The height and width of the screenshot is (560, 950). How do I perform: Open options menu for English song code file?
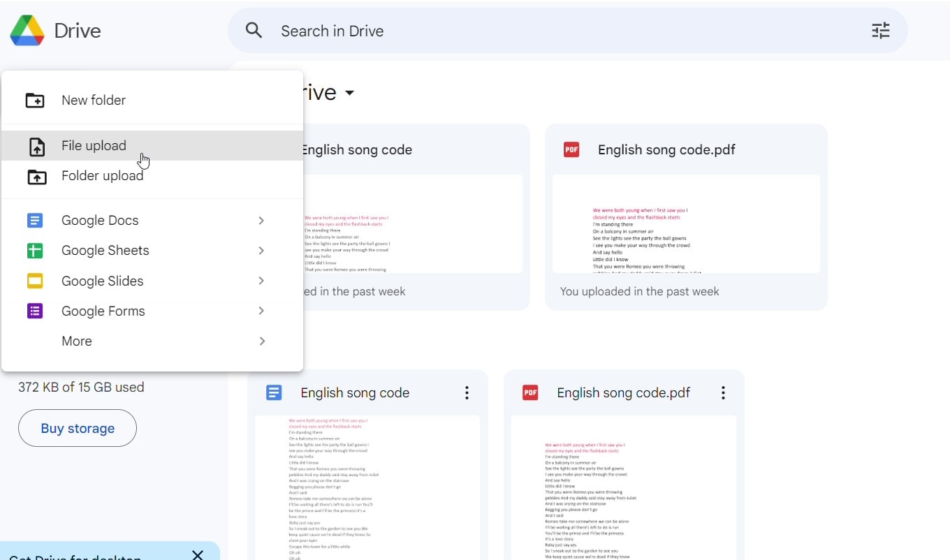[x=466, y=392]
